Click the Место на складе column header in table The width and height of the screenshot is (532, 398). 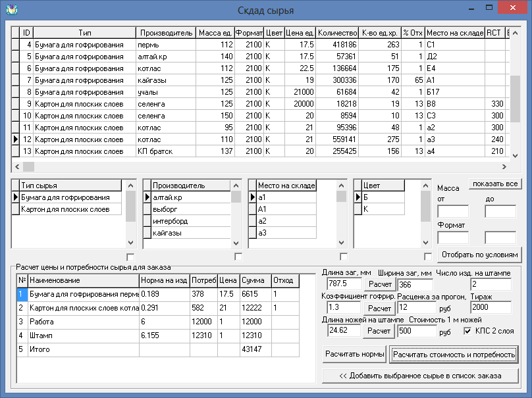455,33
